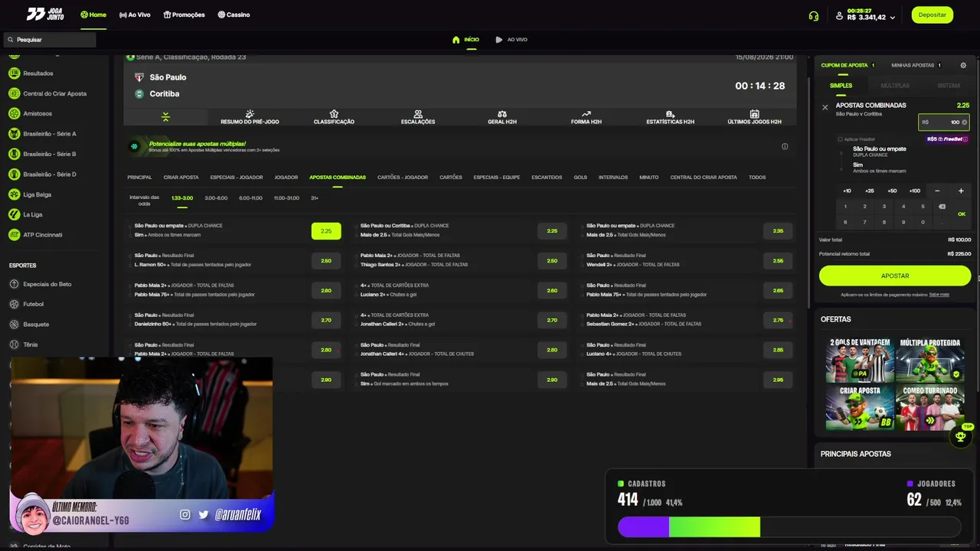Place the bet with Apostar button
Screen dimensions: 980x551
pyautogui.click(x=895, y=275)
